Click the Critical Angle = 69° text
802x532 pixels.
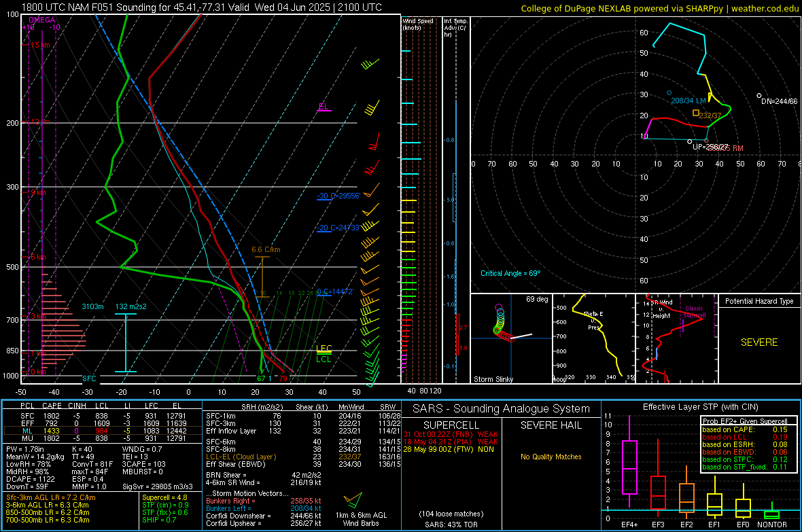(510, 273)
